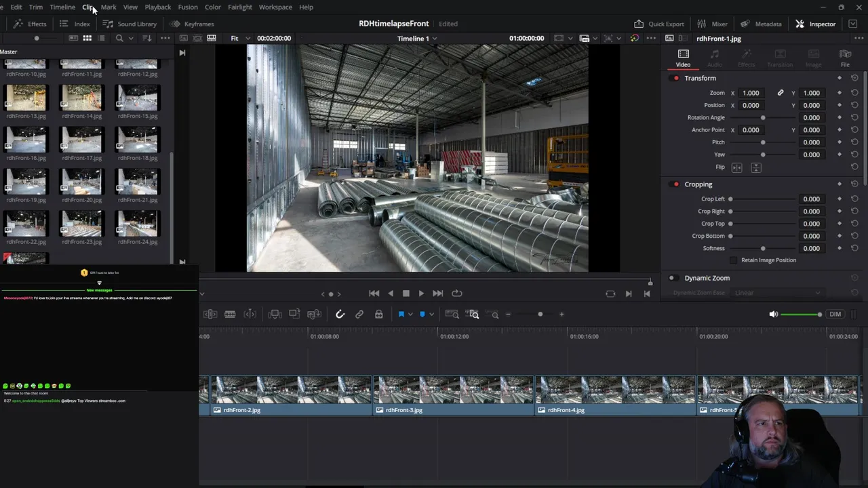This screenshot has height=488, width=868.
Task: Click the flip vertical icon in Transform
Action: click(756, 167)
